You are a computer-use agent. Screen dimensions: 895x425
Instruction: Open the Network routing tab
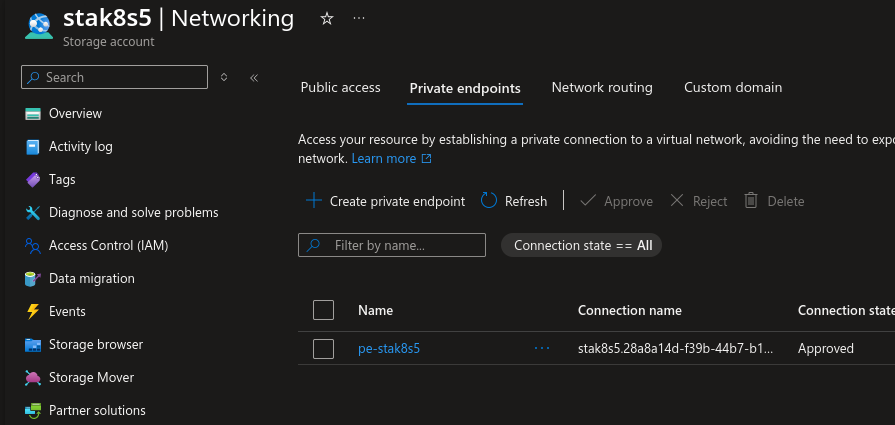(x=602, y=88)
